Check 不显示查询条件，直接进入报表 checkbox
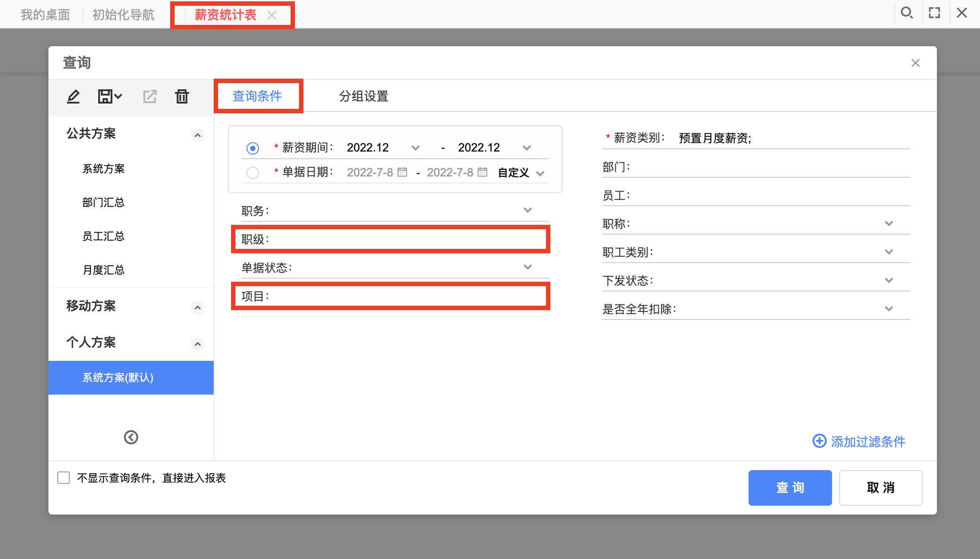The image size is (980, 559). click(x=64, y=478)
